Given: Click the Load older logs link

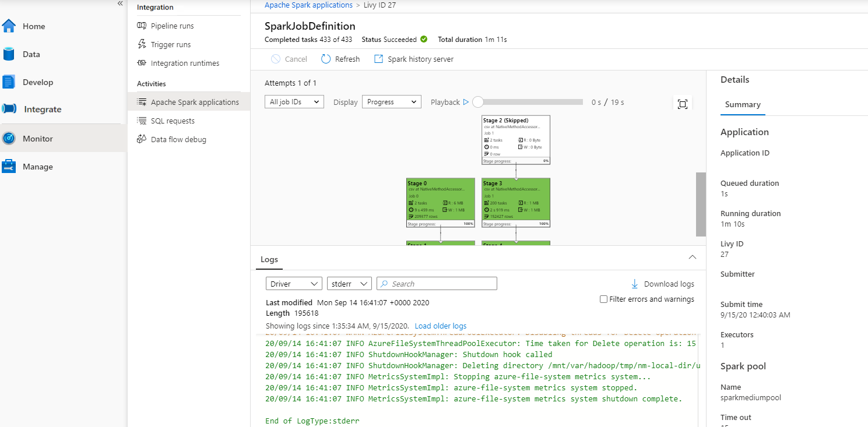Looking at the screenshot, I should pos(440,326).
